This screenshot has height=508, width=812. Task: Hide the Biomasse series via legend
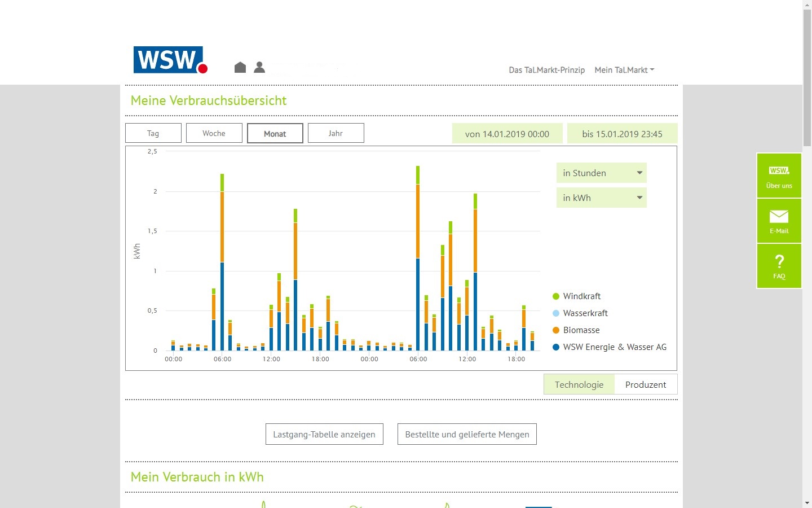point(581,330)
